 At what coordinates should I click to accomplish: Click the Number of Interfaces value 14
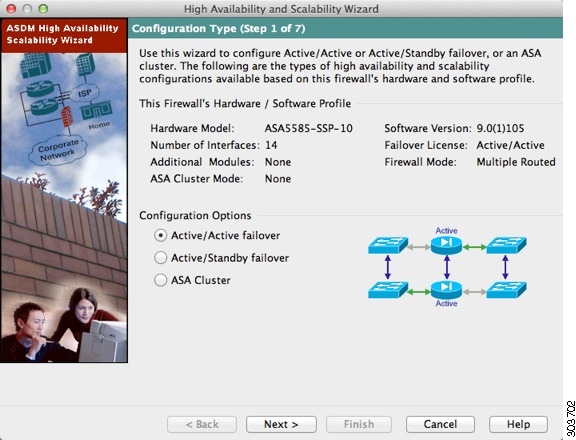pyautogui.click(x=271, y=145)
